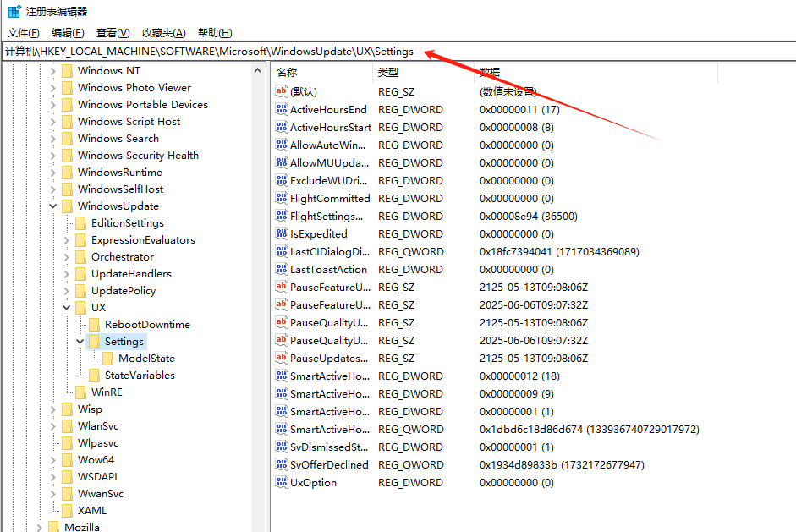Screen dimensions: 796x532
Task: Click the StateVariables folder icon
Action: pyautogui.click(x=95, y=376)
